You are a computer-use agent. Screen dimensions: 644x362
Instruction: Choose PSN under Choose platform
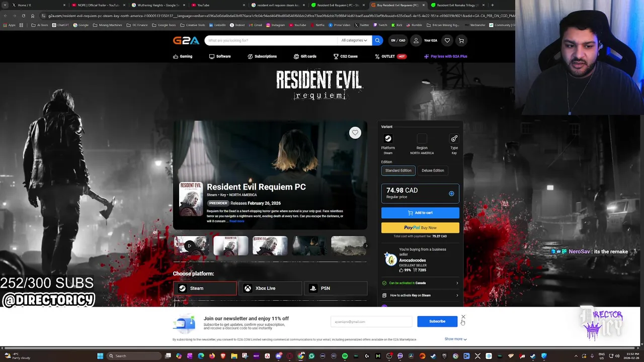tap(336, 288)
